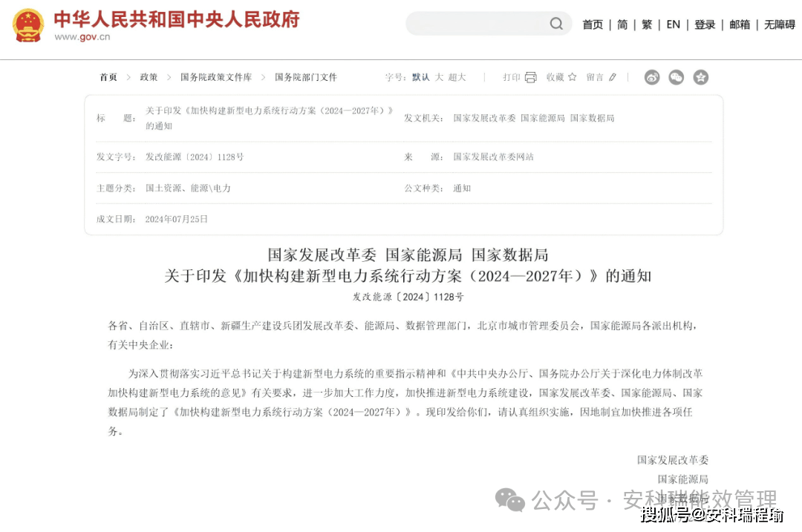Share via the WeChat icon

click(x=676, y=77)
